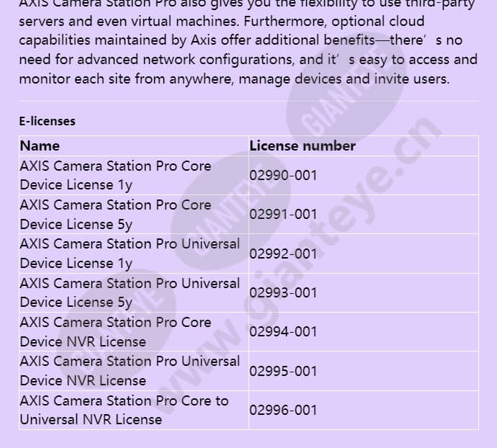The image size is (497, 448).
Task: Click license number 02995-001
Action: click(283, 371)
